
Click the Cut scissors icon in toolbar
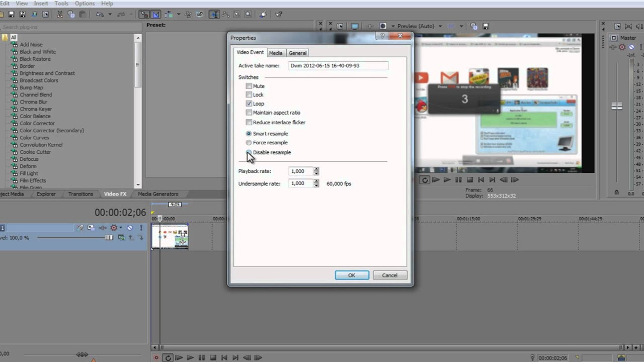[x=60, y=15]
